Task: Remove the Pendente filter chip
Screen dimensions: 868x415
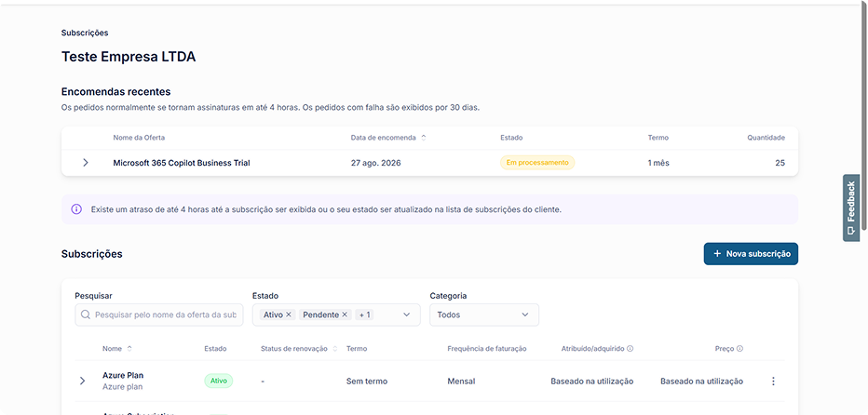Action: [345, 315]
